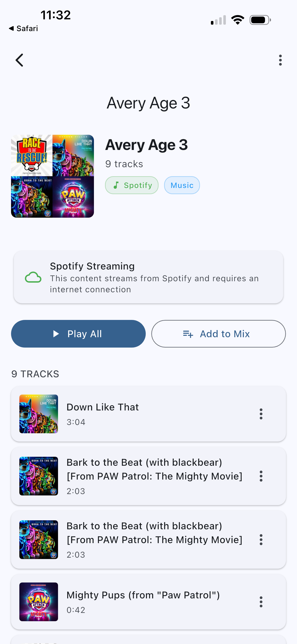Tap the Add to Mix button
Screen dimensions: 297x644
pyautogui.click(x=218, y=334)
